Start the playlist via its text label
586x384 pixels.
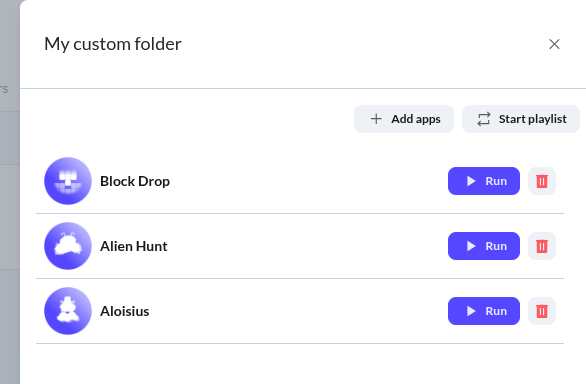click(533, 119)
